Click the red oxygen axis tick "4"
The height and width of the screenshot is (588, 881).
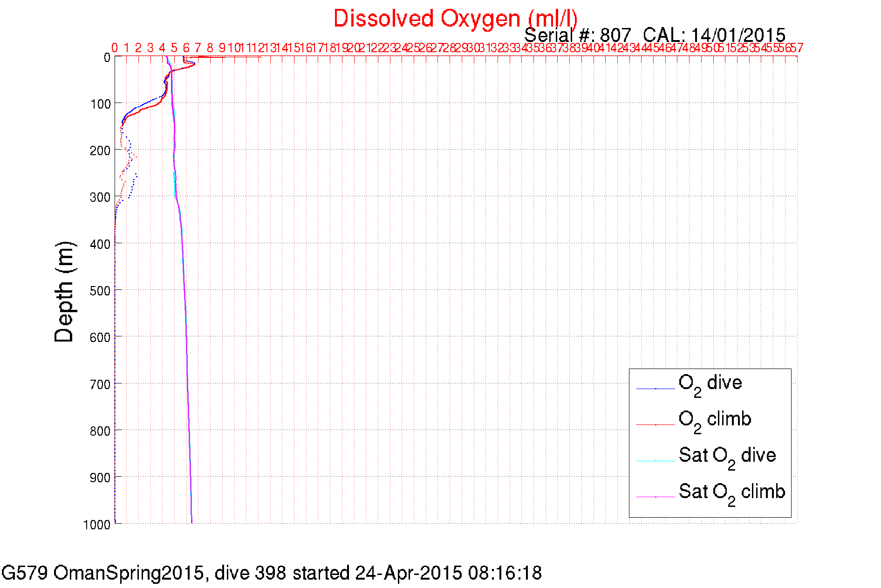coord(162,48)
